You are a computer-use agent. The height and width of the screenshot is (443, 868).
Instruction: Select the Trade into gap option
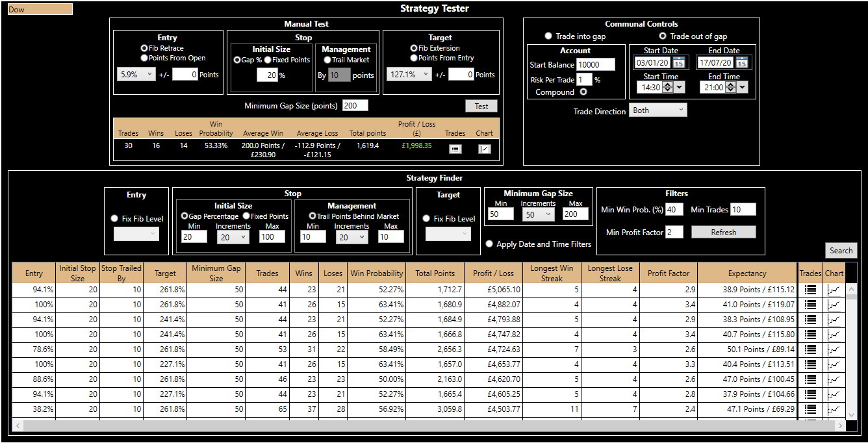coord(548,36)
